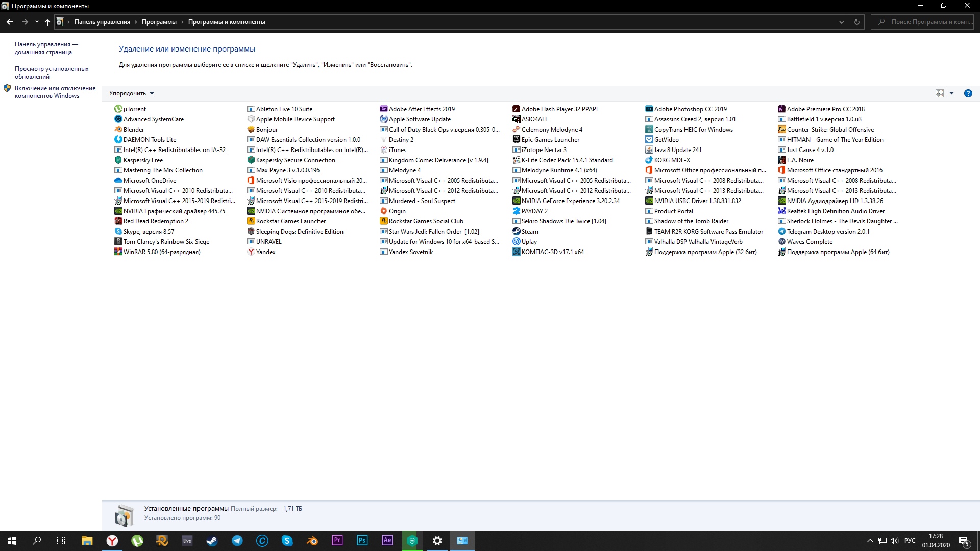This screenshot has height=551, width=980.
Task: Click the Realtek High Definition Audio icon
Action: pyautogui.click(x=782, y=211)
